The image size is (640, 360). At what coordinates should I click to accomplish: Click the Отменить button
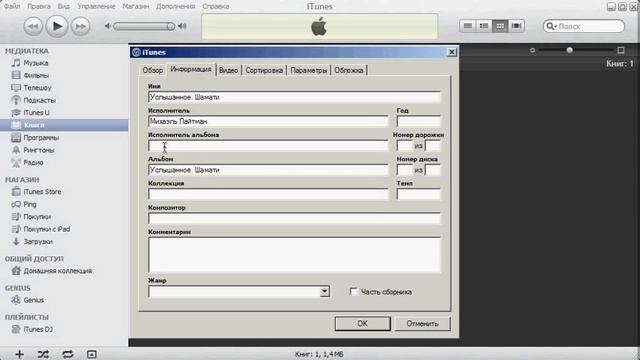(x=422, y=323)
